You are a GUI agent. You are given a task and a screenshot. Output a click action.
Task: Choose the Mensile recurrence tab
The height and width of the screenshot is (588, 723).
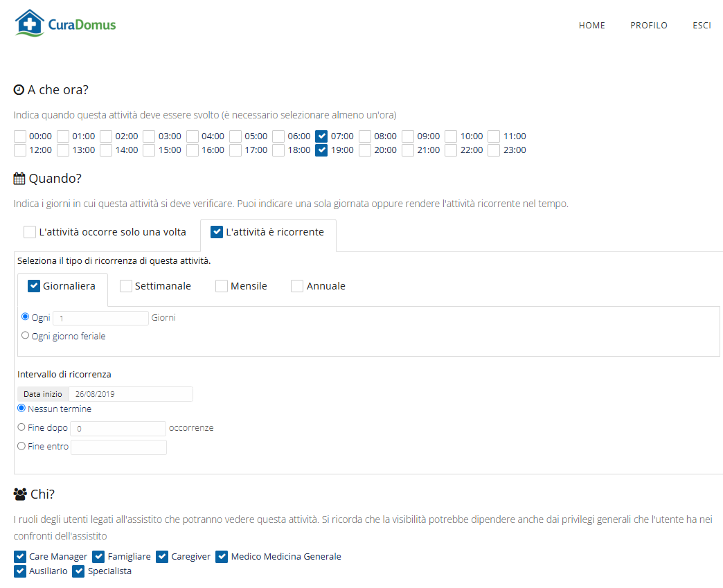241,286
